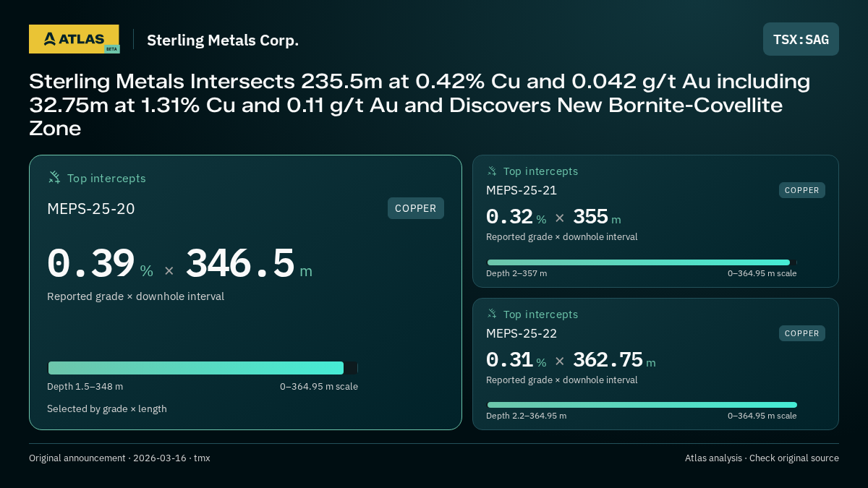Click the 0.32 grade value
Viewport: 868px width, 488px height.
tap(509, 217)
